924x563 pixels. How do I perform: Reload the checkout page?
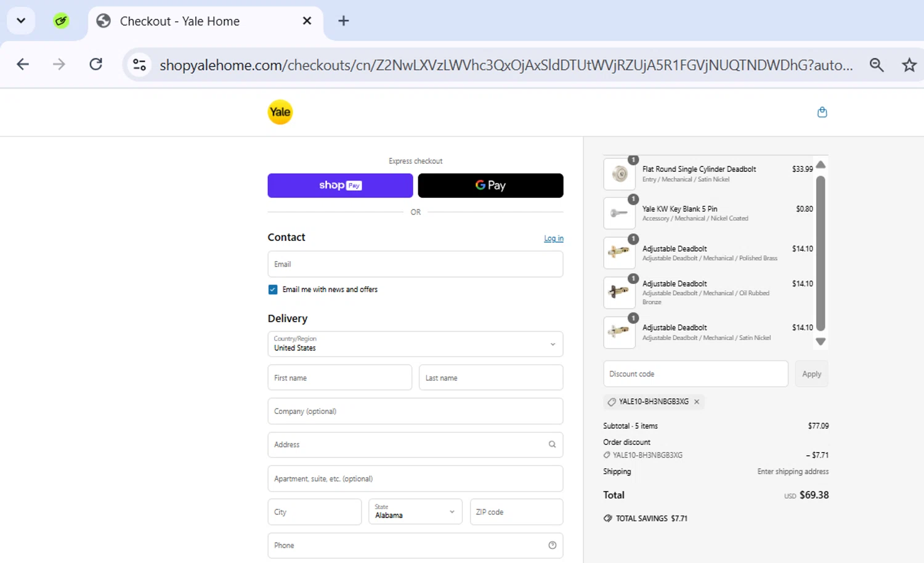point(96,64)
